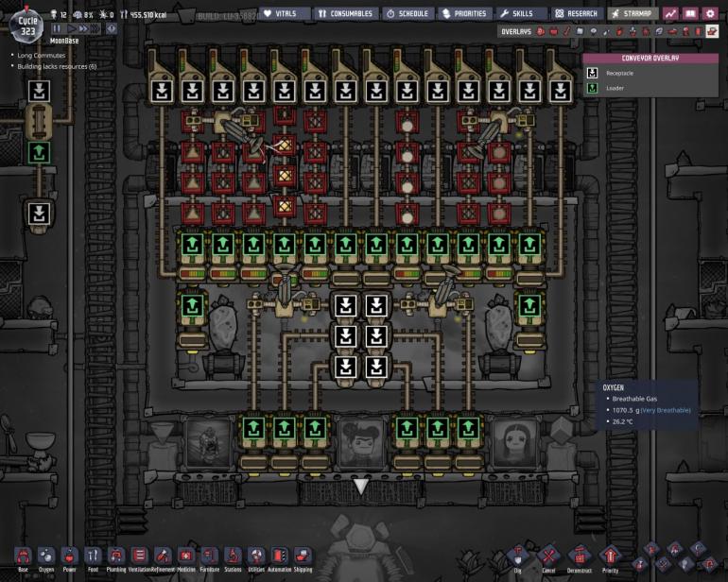The height and width of the screenshot is (582, 728).
Task: Toggle the Automation overlay icon
Action: [x=699, y=31]
